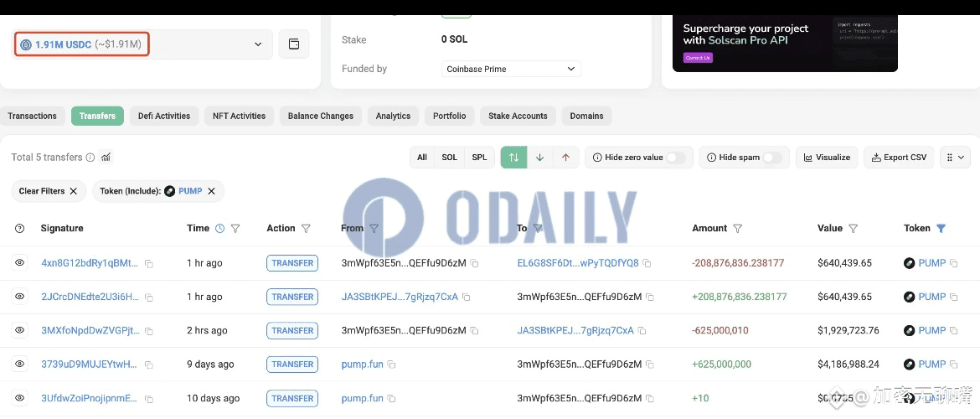
Task: Click the Visualize button
Action: click(x=826, y=158)
